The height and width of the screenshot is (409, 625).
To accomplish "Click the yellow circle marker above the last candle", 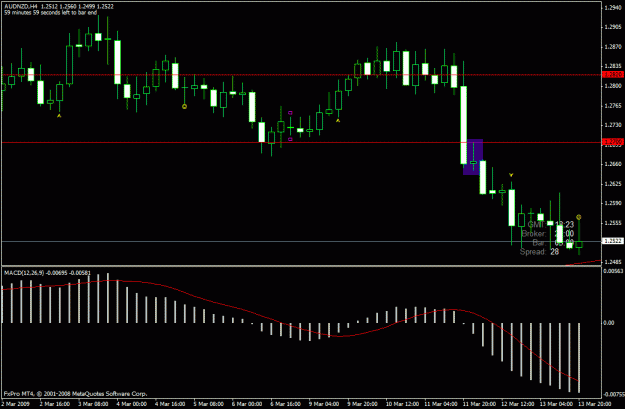I will point(579,217).
